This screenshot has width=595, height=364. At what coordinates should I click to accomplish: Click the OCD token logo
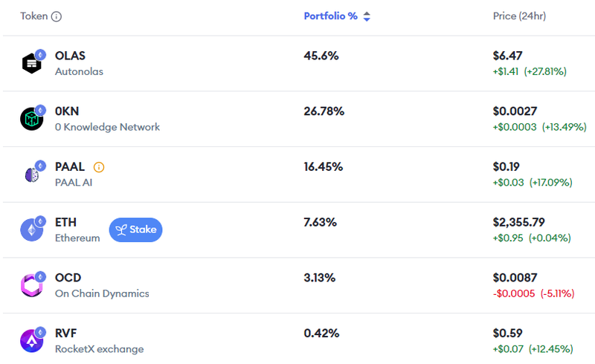[32, 285]
